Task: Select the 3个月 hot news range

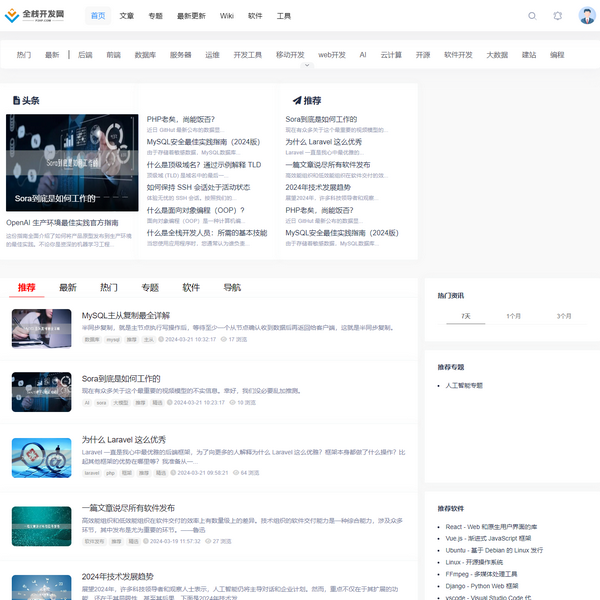Action: (x=564, y=316)
